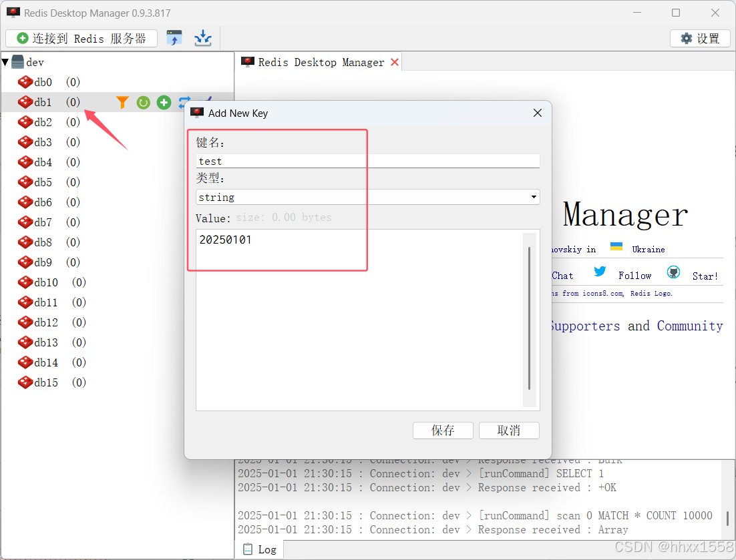This screenshot has height=560, width=736.
Task: Click the GitHub octocat Star icon
Action: [x=674, y=272]
